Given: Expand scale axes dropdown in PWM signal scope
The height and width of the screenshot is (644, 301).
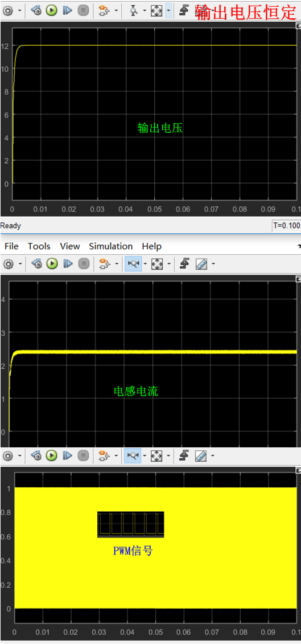Looking at the screenshot, I should tap(168, 455).
